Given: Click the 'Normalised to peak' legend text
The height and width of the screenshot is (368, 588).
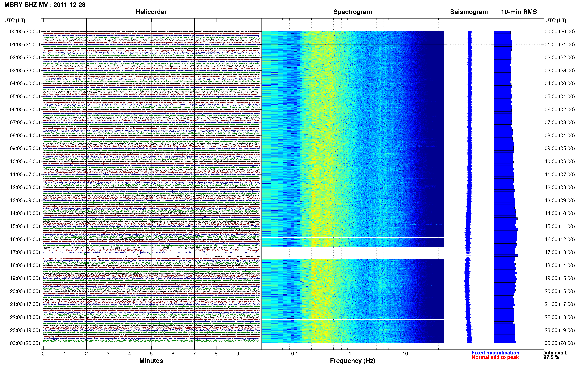Looking at the screenshot, I should [x=495, y=357].
